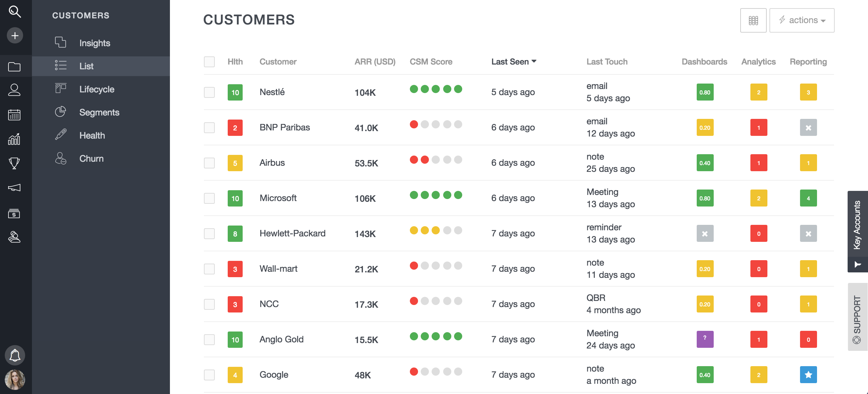Click the plus add button
The width and height of the screenshot is (868, 394).
coord(15,36)
